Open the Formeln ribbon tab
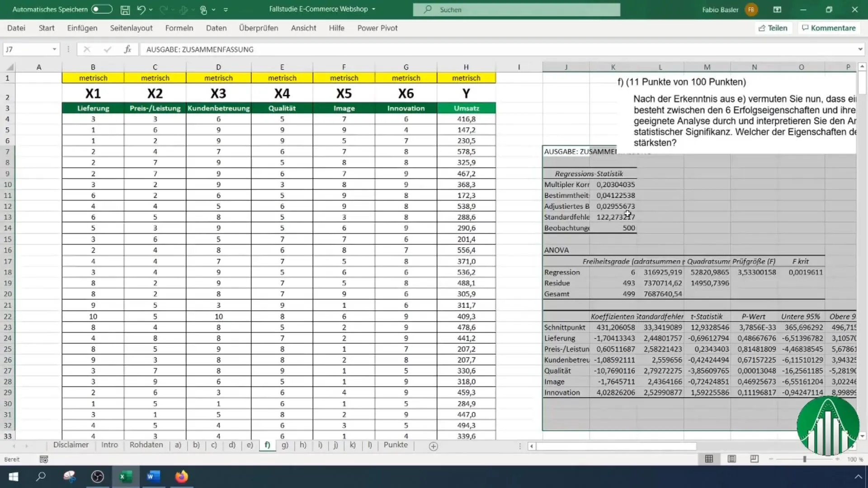 pos(179,28)
